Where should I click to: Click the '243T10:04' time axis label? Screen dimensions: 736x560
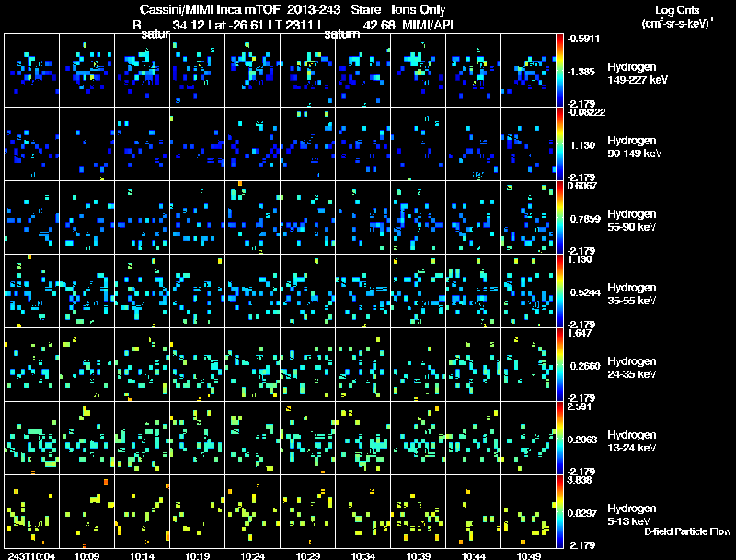click(x=31, y=556)
